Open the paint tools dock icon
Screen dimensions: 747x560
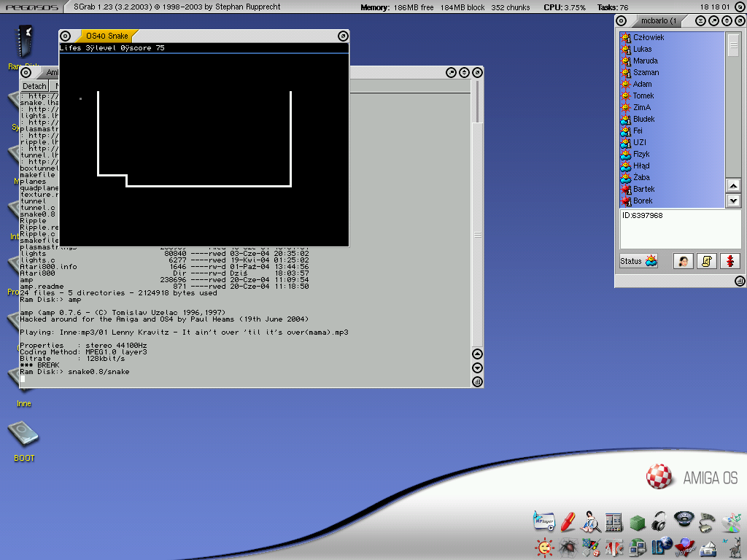pos(591,548)
